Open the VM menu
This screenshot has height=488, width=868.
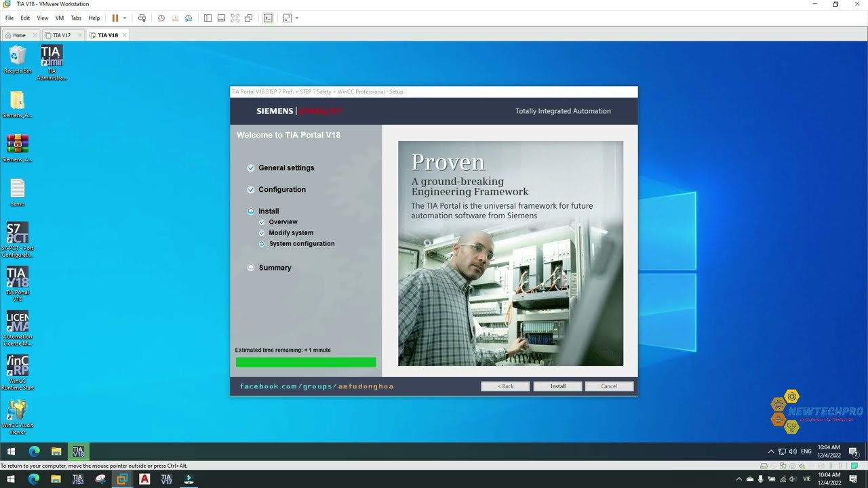coord(60,18)
